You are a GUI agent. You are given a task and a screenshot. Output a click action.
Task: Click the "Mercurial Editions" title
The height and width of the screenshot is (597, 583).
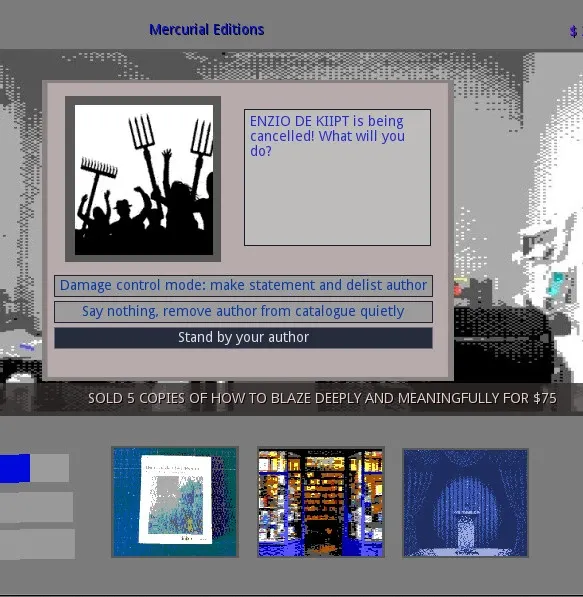(206, 30)
